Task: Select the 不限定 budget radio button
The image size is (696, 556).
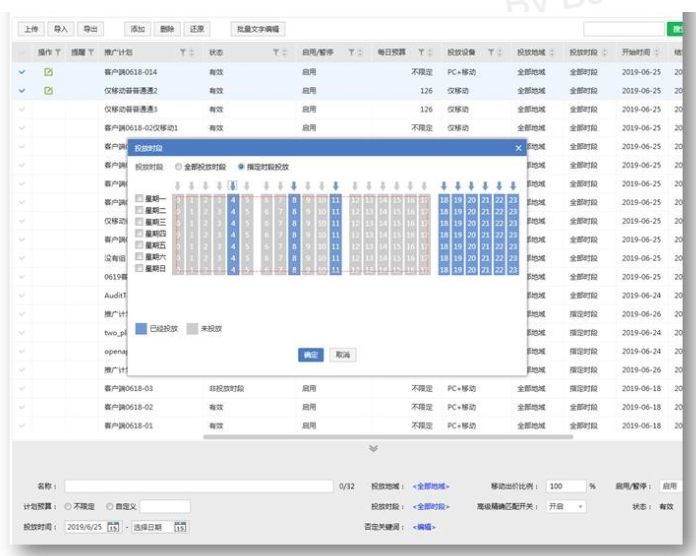Action: [x=68, y=506]
